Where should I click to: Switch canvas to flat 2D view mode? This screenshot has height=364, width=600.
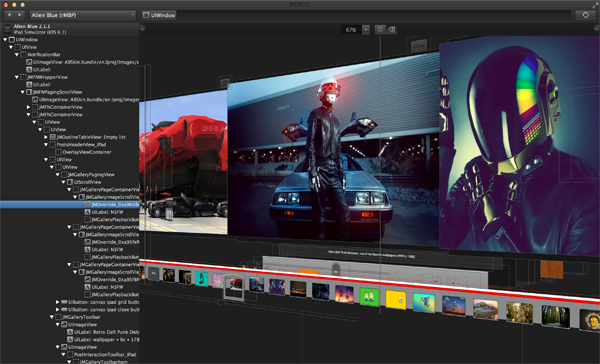(x=380, y=29)
